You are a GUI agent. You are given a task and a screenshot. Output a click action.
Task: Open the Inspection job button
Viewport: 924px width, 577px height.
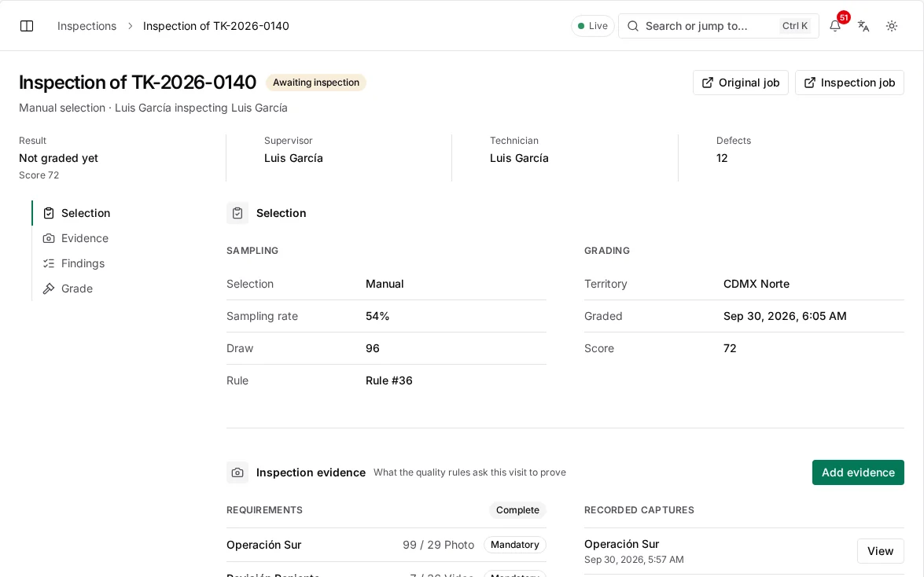pyautogui.click(x=849, y=83)
